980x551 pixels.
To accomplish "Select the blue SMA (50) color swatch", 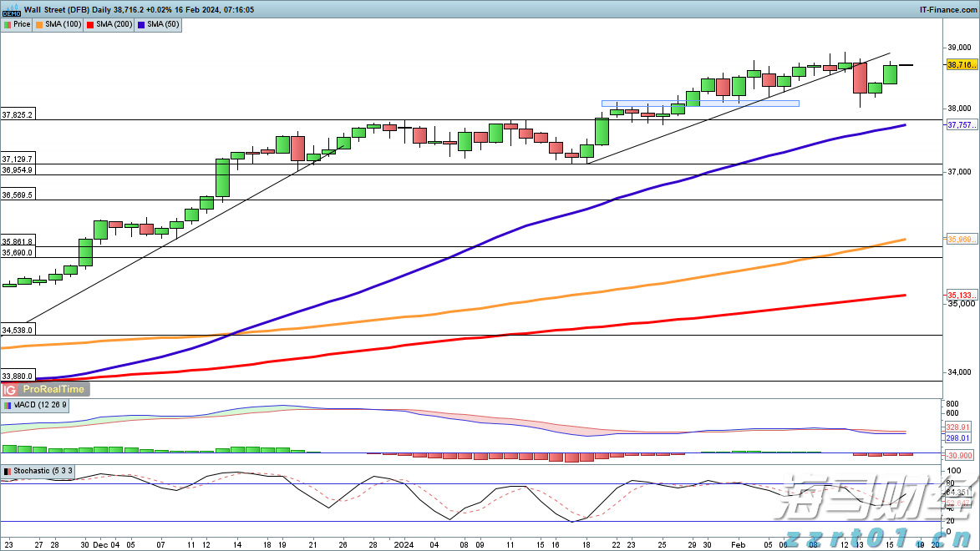I will pos(141,25).
